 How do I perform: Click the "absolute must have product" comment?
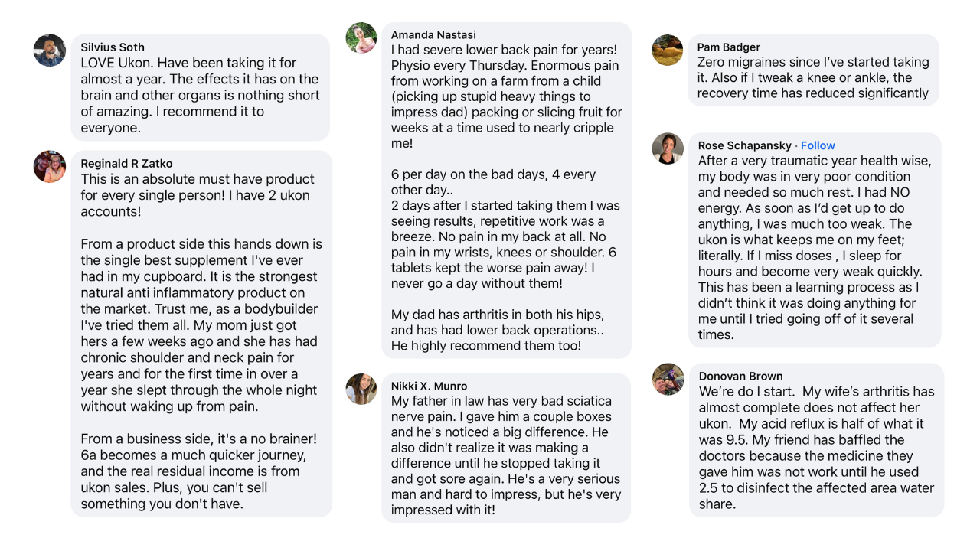point(202,341)
